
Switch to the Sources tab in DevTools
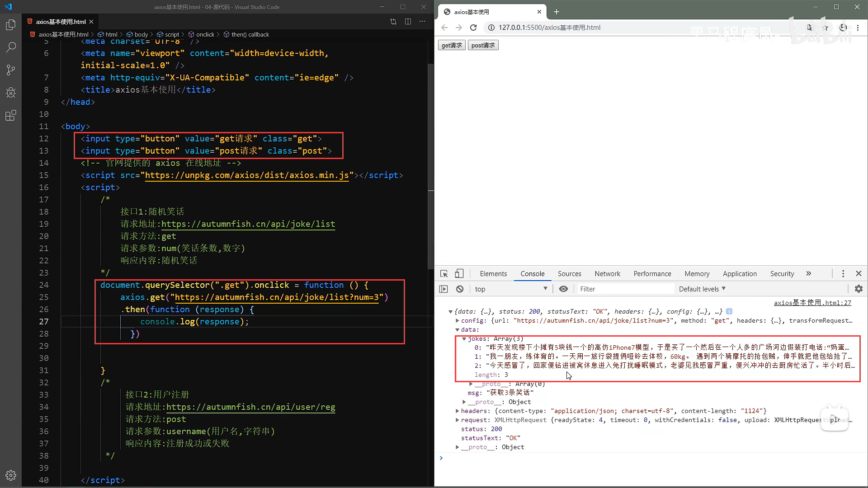(569, 274)
